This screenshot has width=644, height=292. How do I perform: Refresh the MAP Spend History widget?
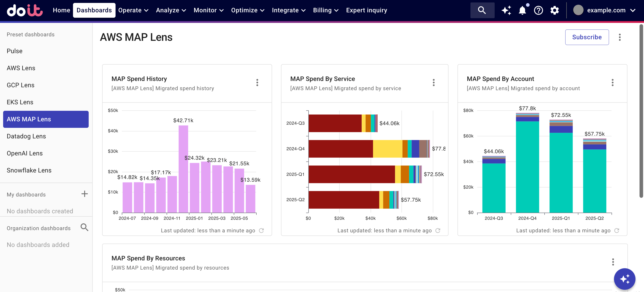click(261, 231)
